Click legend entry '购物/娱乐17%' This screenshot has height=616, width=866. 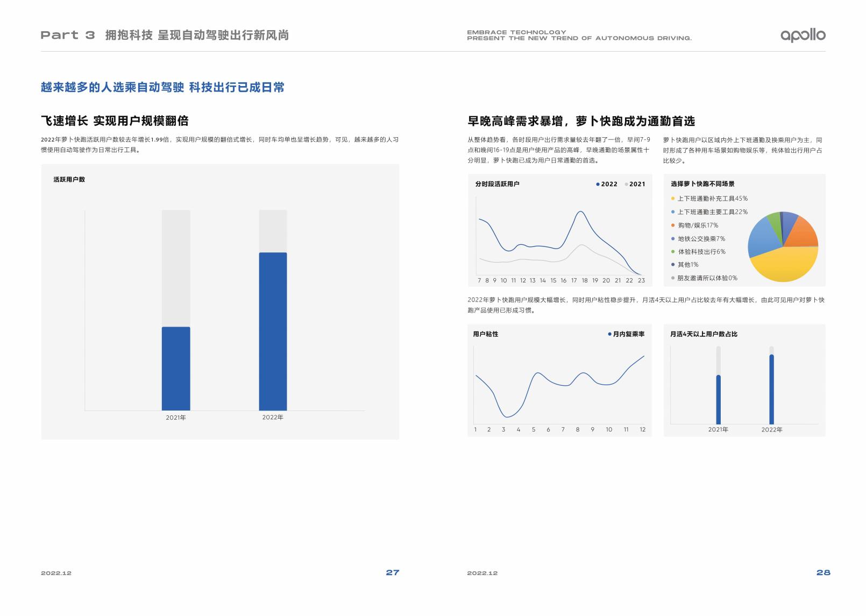694,225
